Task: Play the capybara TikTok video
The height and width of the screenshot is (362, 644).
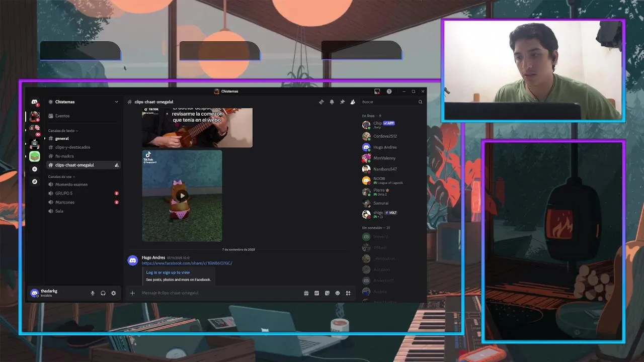Action: 182,196
